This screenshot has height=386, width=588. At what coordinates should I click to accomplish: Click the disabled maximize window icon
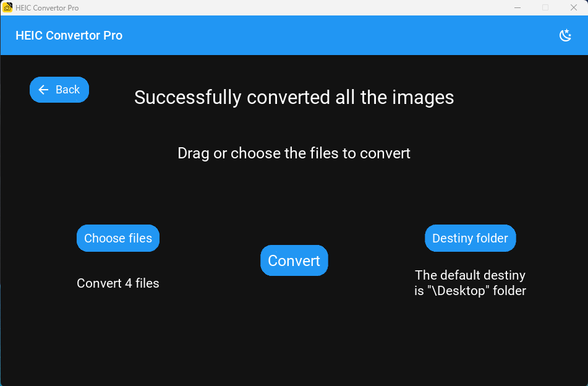coord(545,7)
